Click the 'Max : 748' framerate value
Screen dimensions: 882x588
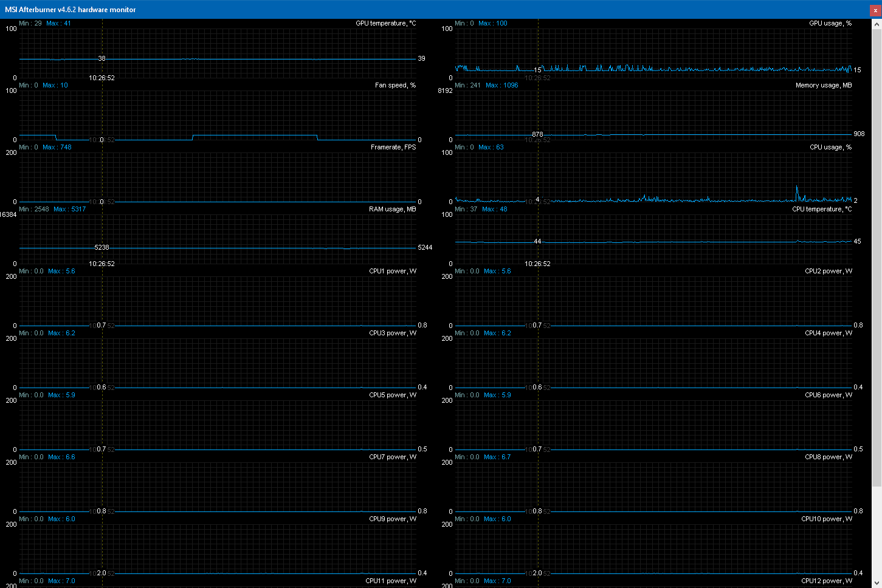tap(57, 148)
